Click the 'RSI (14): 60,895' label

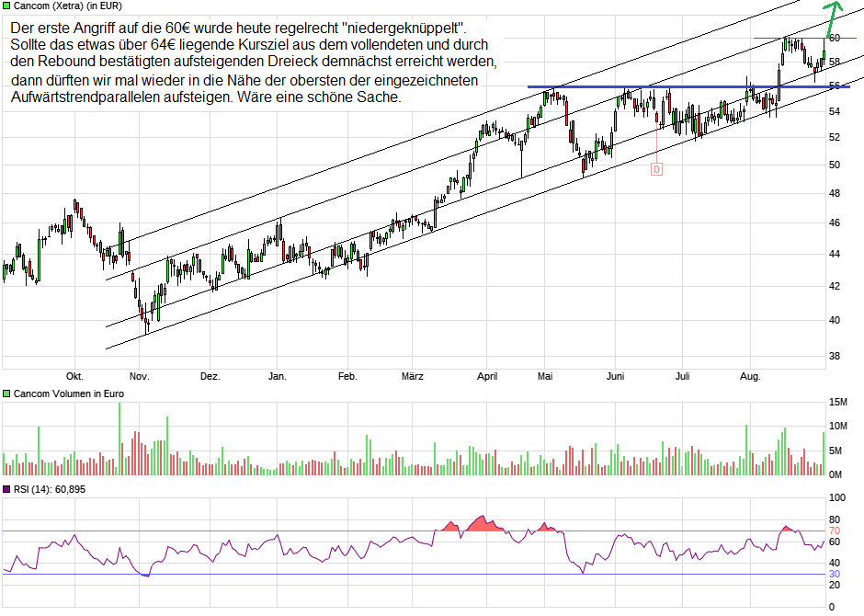pos(50,489)
